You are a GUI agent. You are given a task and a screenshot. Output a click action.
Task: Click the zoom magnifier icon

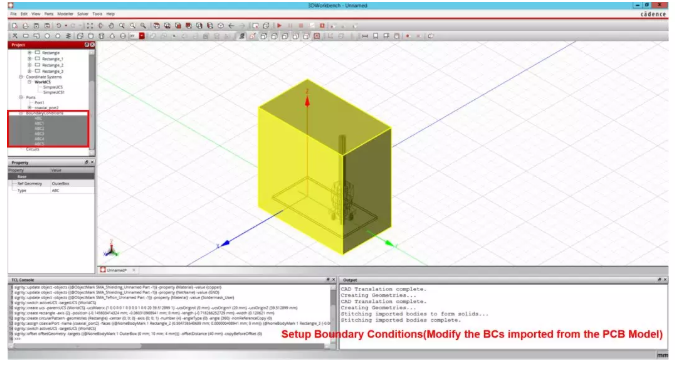(122, 26)
